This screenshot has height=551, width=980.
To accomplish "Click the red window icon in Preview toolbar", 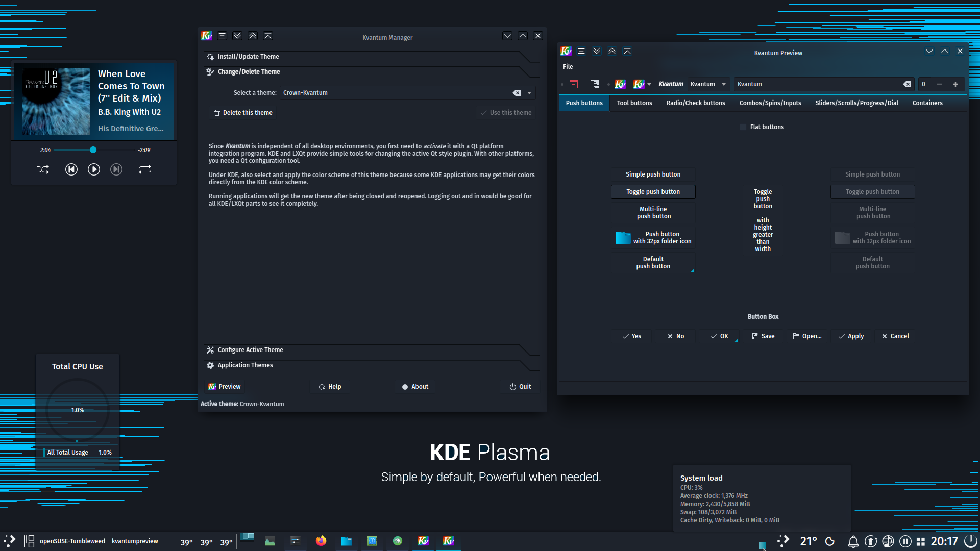I will pos(574,84).
